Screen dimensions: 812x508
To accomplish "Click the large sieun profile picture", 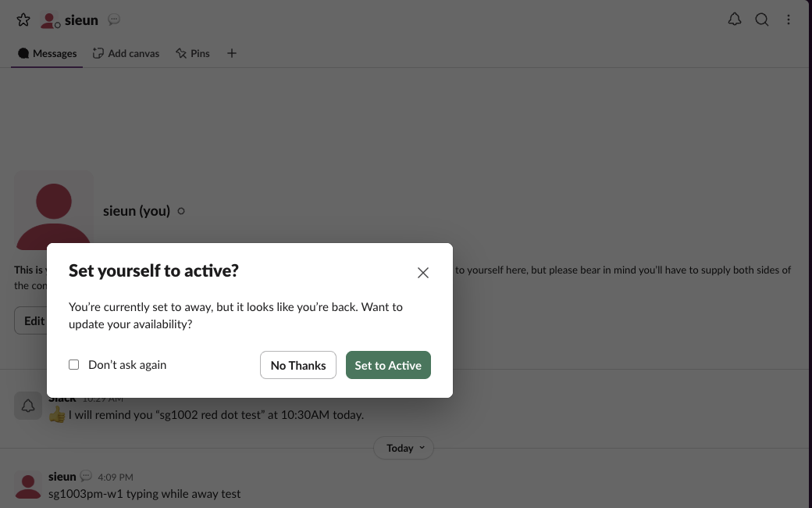I will [54, 210].
